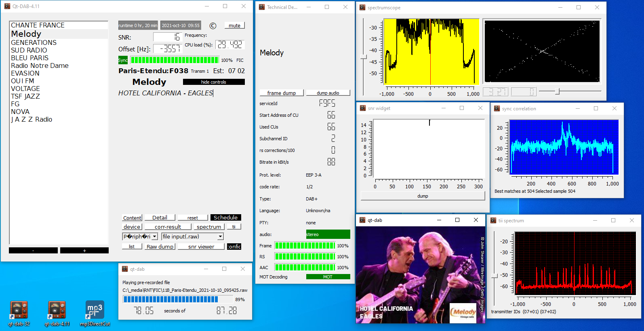Click the stereo audio indicator
This screenshot has height=331, width=644.
[328, 234]
